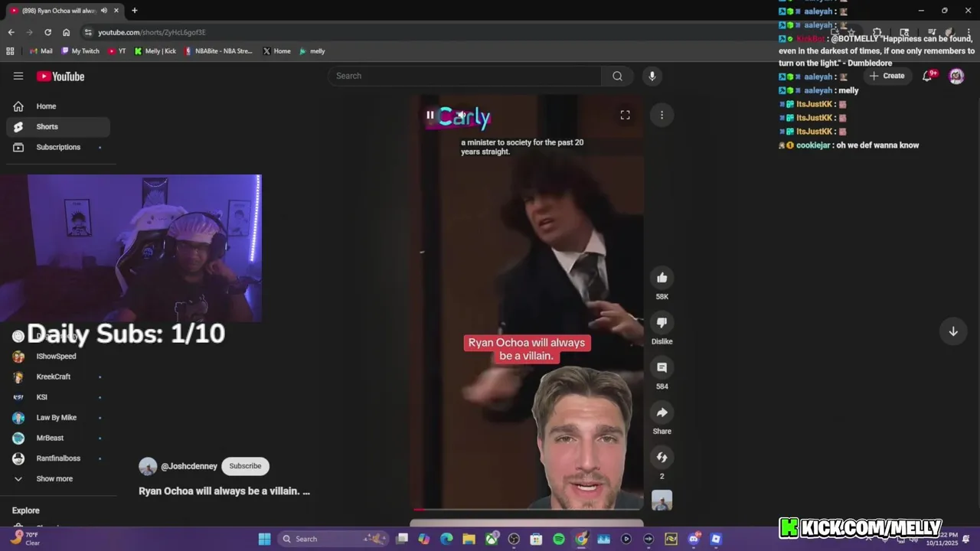
Task: Open the NBABite bookmark
Action: click(218, 51)
